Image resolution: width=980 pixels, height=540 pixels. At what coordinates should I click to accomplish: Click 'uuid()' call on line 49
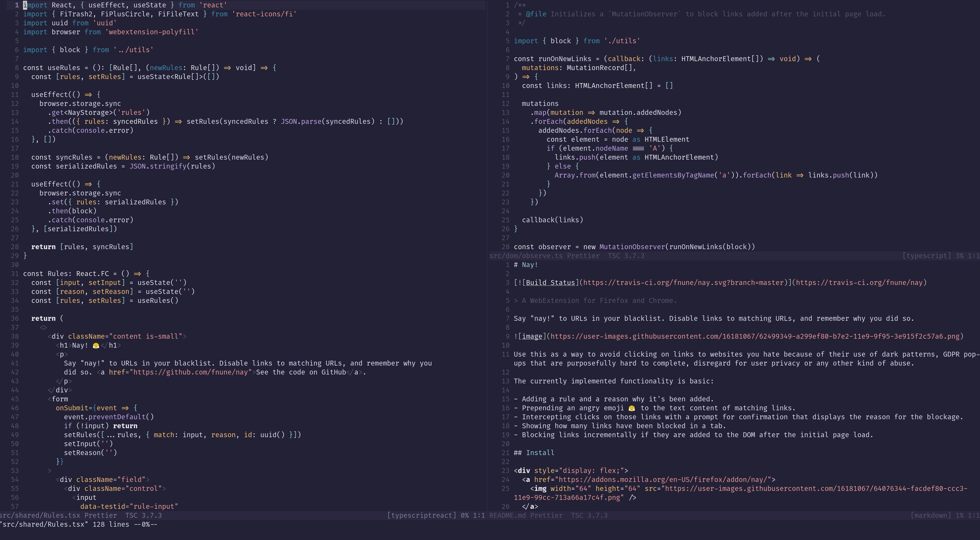pos(272,435)
